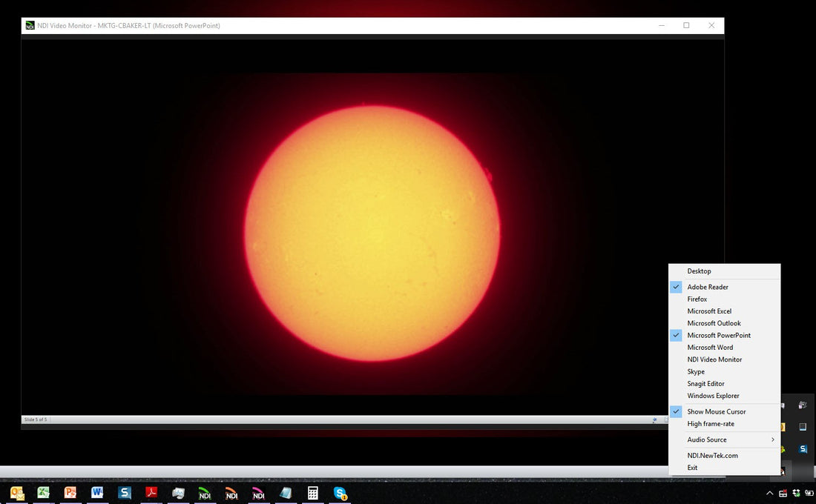The image size is (816, 504).
Task: Expand the Audio Source submenu
Action: point(707,440)
